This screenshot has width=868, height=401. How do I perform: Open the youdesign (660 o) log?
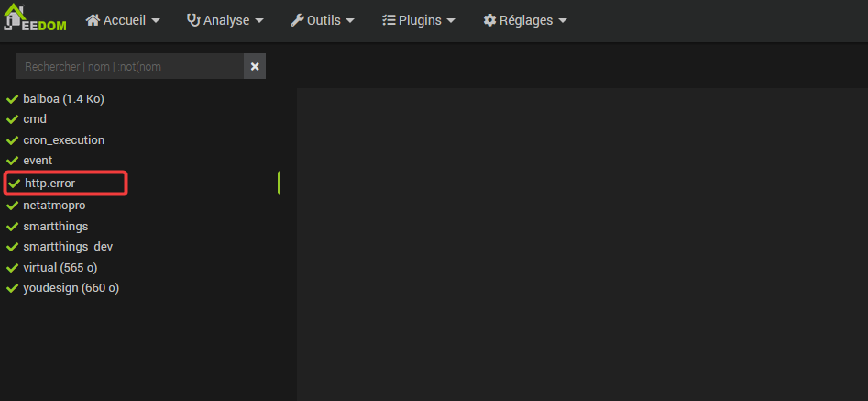(71, 288)
